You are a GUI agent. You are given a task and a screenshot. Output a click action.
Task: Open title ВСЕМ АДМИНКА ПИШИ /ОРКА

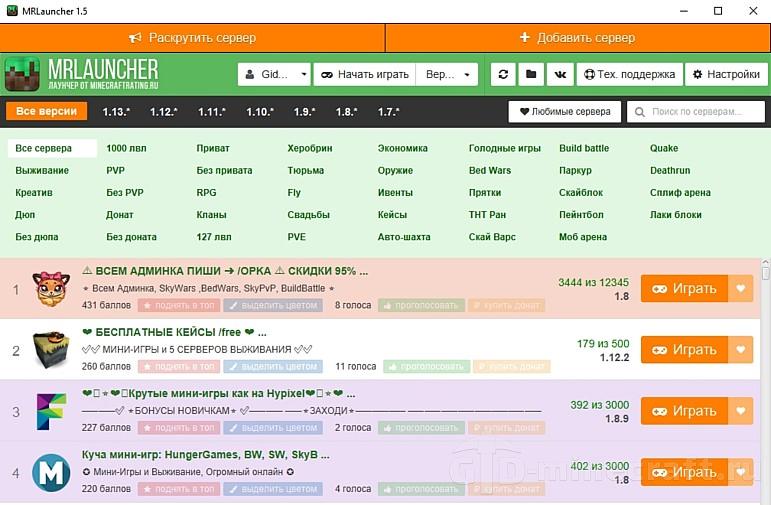(x=225, y=271)
